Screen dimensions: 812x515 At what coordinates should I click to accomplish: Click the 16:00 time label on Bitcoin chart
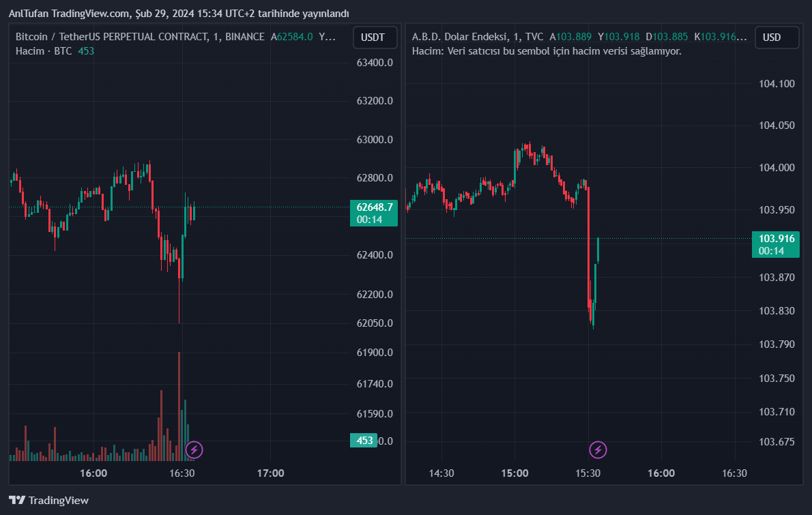[x=93, y=473]
